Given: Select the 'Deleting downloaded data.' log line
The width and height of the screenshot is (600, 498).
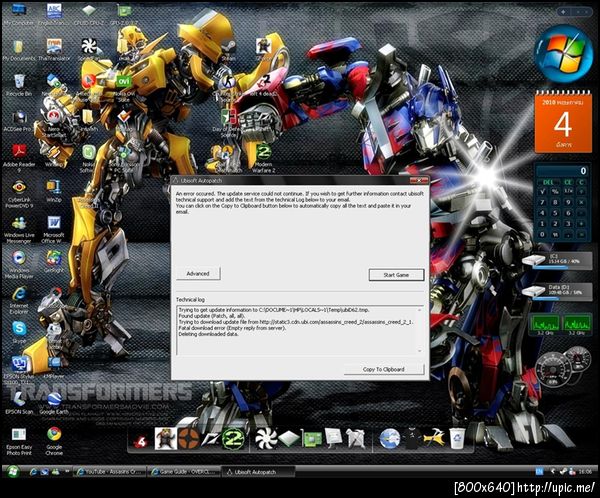Looking at the screenshot, I should point(209,334).
